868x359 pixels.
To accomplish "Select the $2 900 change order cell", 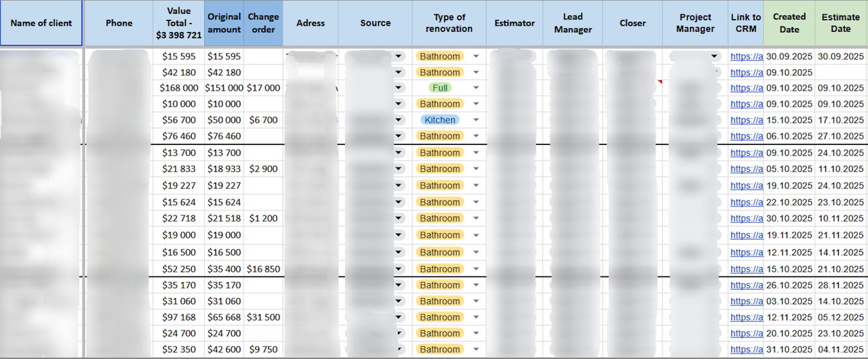I will (263, 169).
